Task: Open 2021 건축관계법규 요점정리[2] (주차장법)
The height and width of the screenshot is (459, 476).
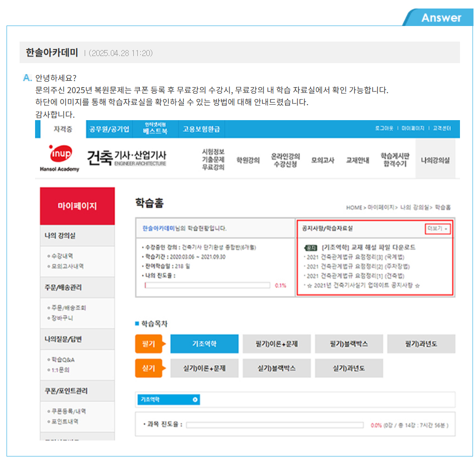Action: 358,266
